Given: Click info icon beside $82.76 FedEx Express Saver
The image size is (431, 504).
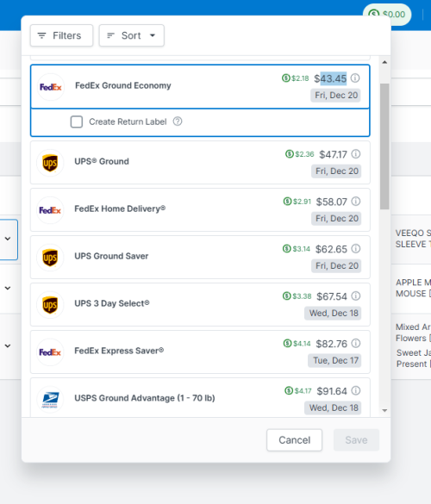Looking at the screenshot, I should (356, 343).
